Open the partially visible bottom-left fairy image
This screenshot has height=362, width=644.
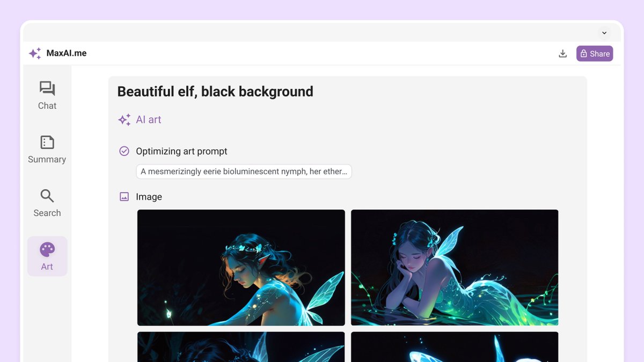tap(241, 346)
